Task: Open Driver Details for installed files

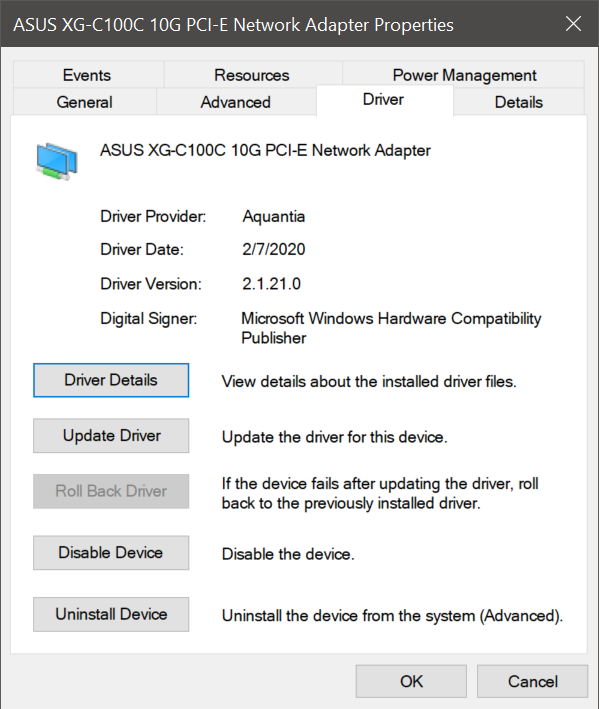Action: tap(111, 380)
